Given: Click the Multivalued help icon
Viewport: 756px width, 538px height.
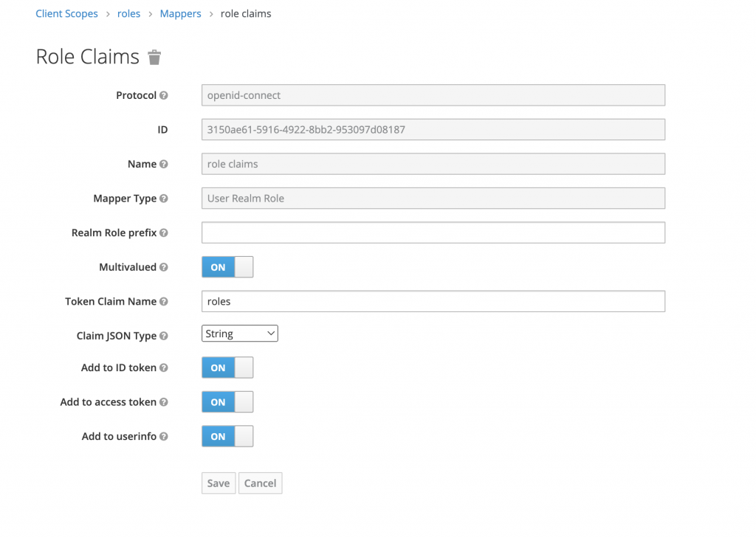Looking at the screenshot, I should point(164,267).
